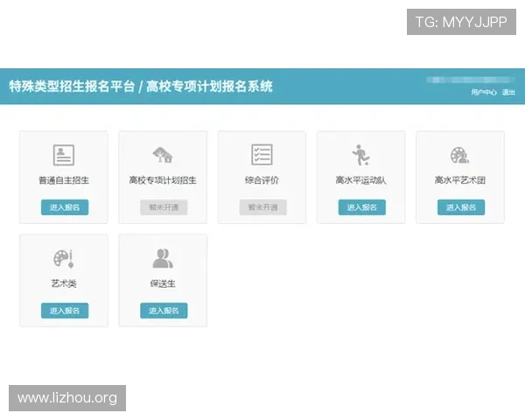The width and height of the screenshot is (525, 420).
Task: Click the 高水平艺术团 label text
Action: [459, 180]
